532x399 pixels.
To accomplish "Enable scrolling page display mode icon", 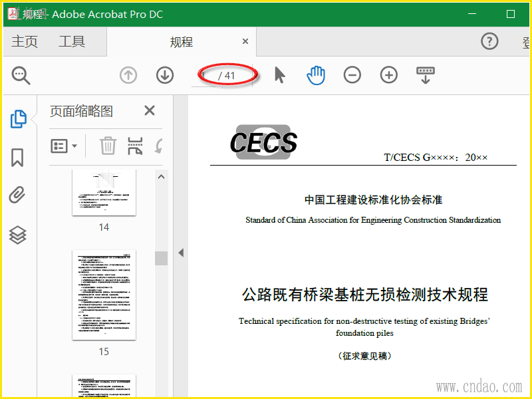I will [426, 75].
